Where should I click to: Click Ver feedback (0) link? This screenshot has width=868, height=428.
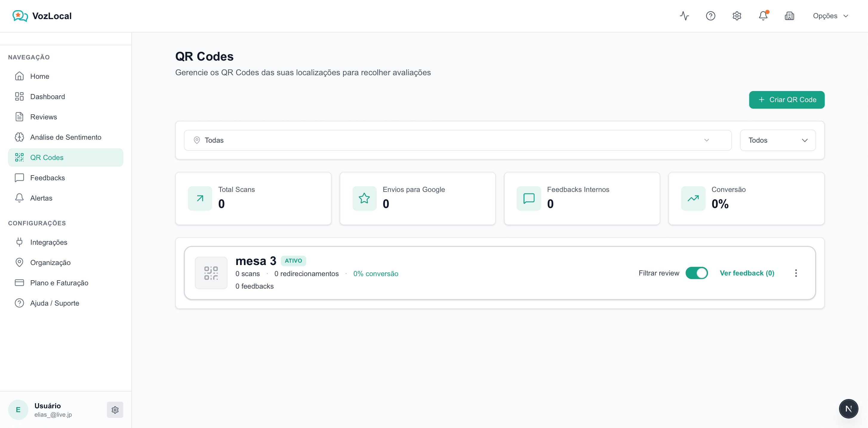click(x=747, y=273)
